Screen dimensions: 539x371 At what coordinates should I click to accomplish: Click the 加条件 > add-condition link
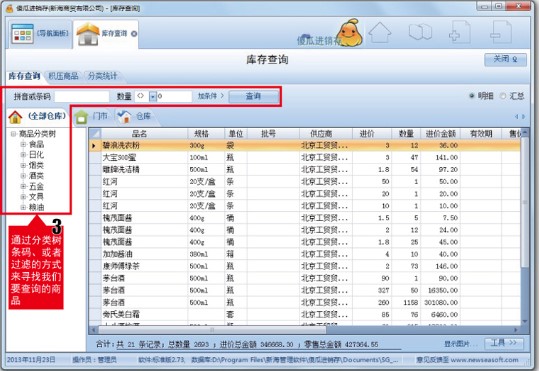pyautogui.click(x=210, y=96)
